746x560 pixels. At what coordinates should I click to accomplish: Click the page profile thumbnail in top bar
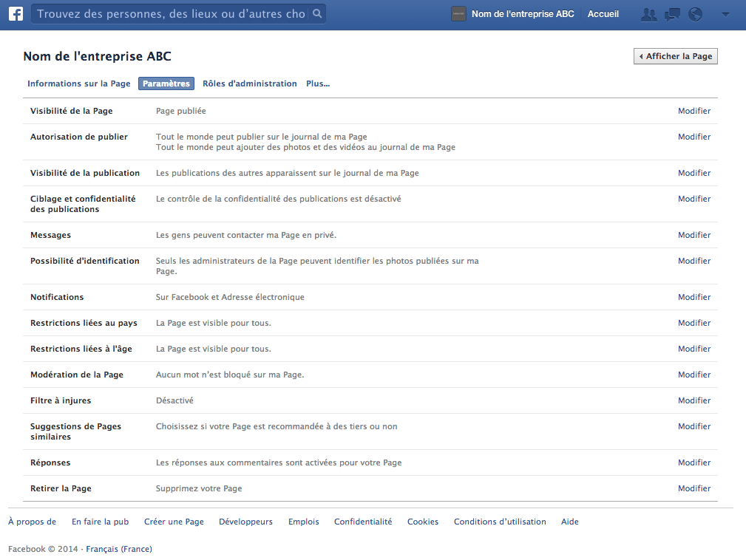(458, 14)
